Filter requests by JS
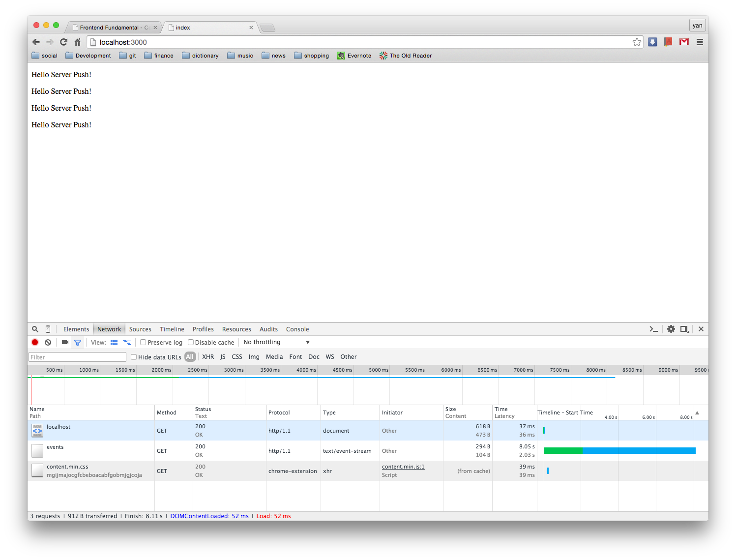736x560 pixels. click(223, 357)
